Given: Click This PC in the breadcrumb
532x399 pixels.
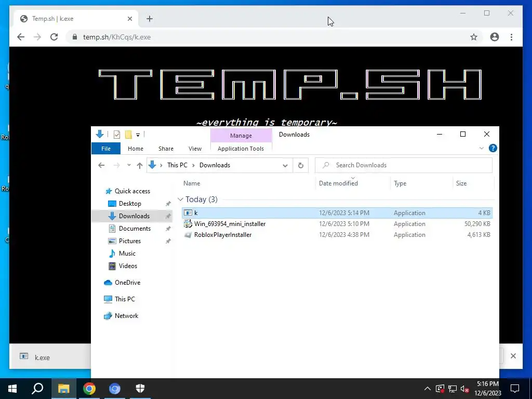Looking at the screenshot, I should (x=177, y=165).
